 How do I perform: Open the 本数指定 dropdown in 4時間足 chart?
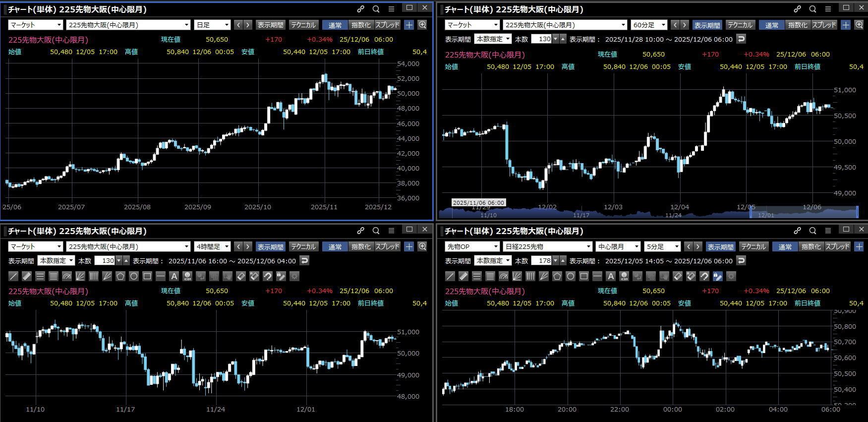point(57,260)
